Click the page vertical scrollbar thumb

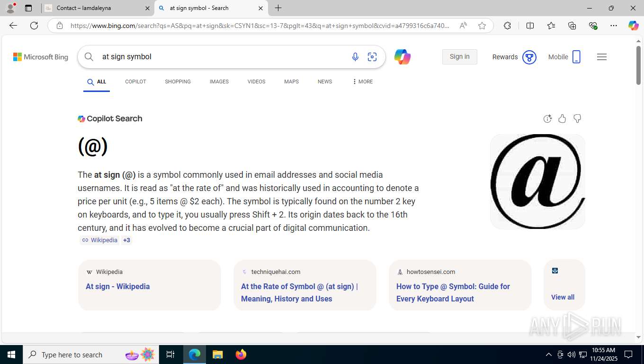[638, 65]
